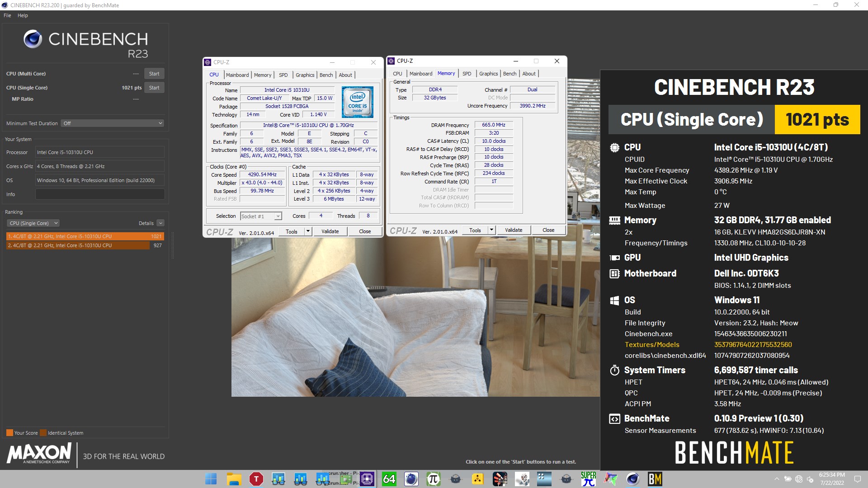Expand Tools dropdown arrow in left CPU-Z
The height and width of the screenshot is (488, 868).
pyautogui.click(x=308, y=232)
